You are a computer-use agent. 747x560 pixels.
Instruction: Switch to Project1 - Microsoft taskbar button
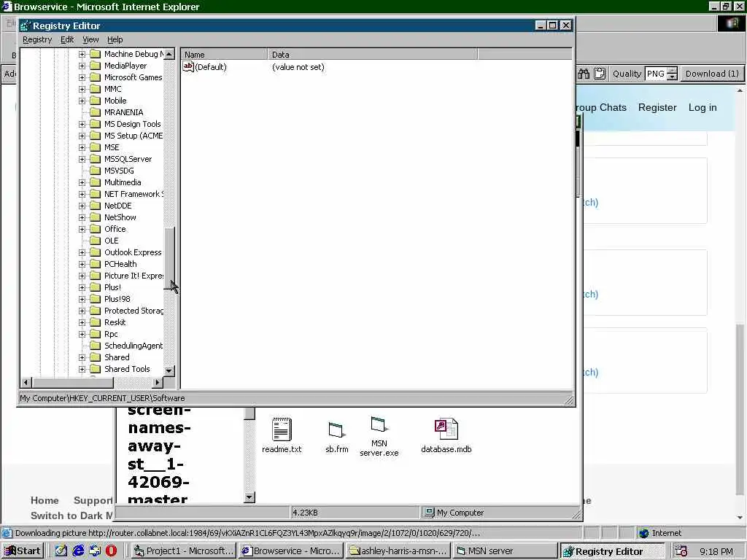pos(183,551)
